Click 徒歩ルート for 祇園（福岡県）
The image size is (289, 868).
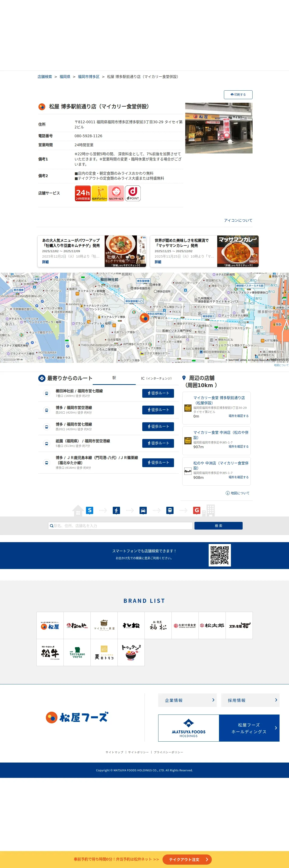point(158,443)
